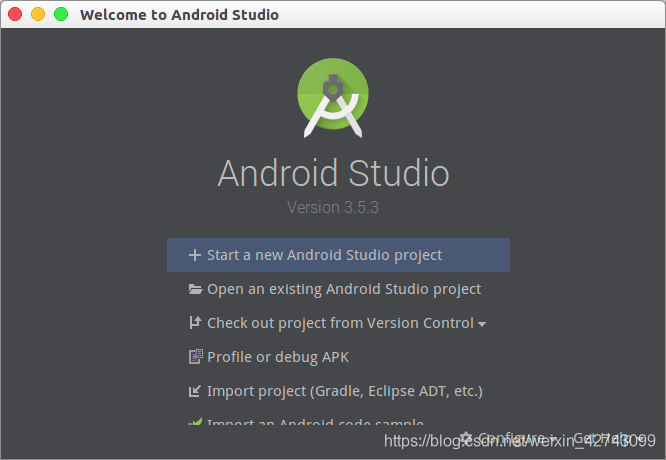
Task: Click the plus icon for new project
Action: [195, 255]
